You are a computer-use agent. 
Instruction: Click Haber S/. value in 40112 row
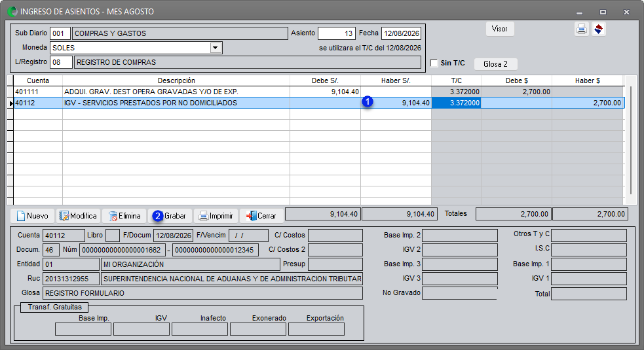pos(396,103)
